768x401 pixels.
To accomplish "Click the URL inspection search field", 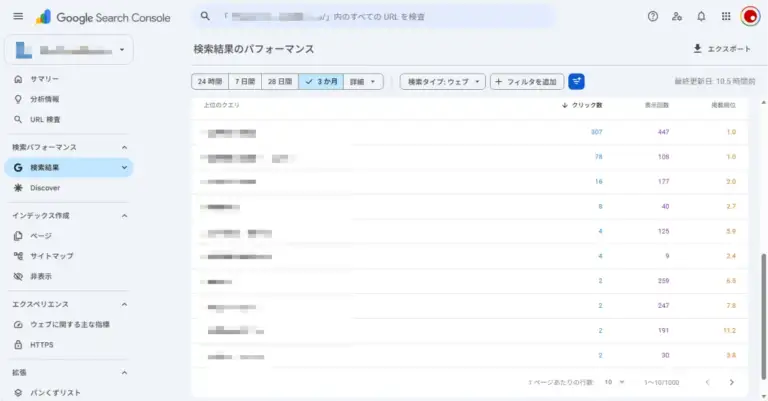I will (375, 17).
